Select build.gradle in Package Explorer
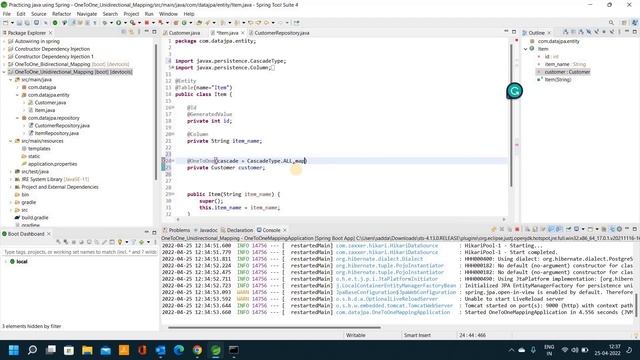640x360 pixels. click(x=34, y=218)
